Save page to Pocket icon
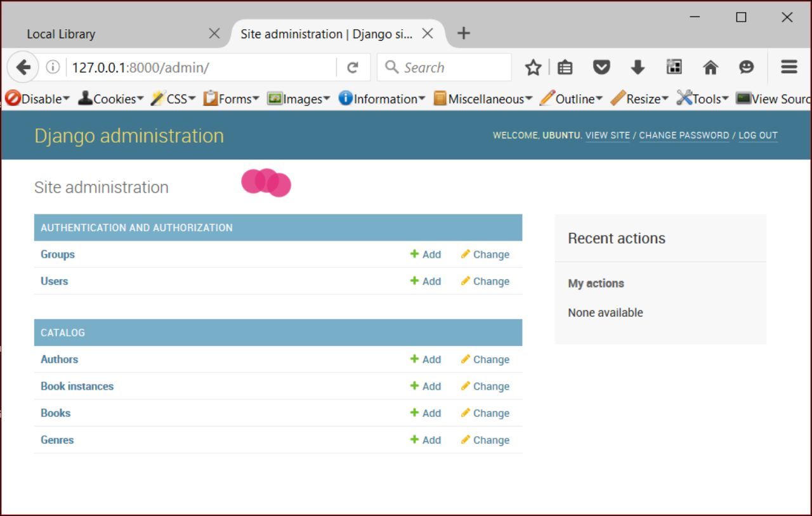This screenshot has width=812, height=516. point(601,67)
